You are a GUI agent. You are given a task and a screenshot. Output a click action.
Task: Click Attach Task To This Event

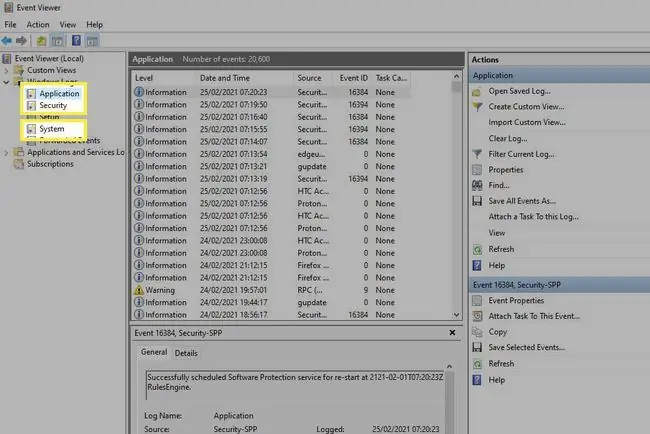pyautogui.click(x=534, y=316)
